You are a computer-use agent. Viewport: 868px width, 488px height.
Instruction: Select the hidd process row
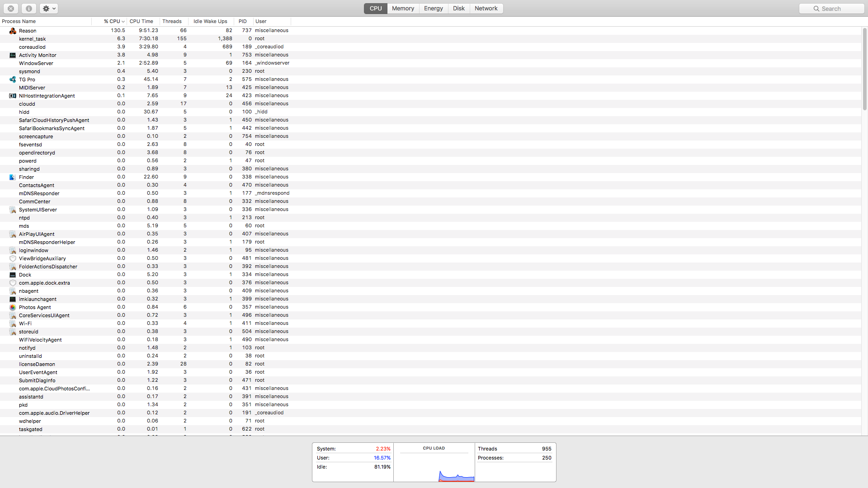click(430, 112)
